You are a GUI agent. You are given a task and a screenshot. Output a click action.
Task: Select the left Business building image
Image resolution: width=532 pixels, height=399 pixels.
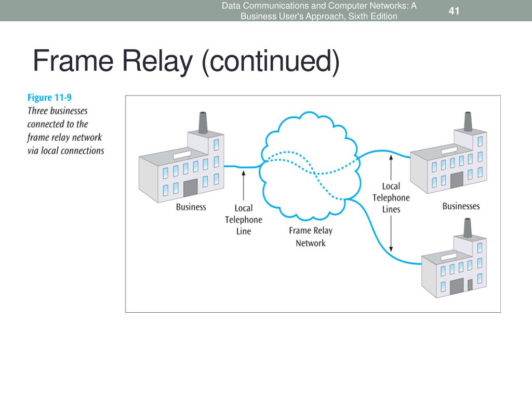click(181, 157)
